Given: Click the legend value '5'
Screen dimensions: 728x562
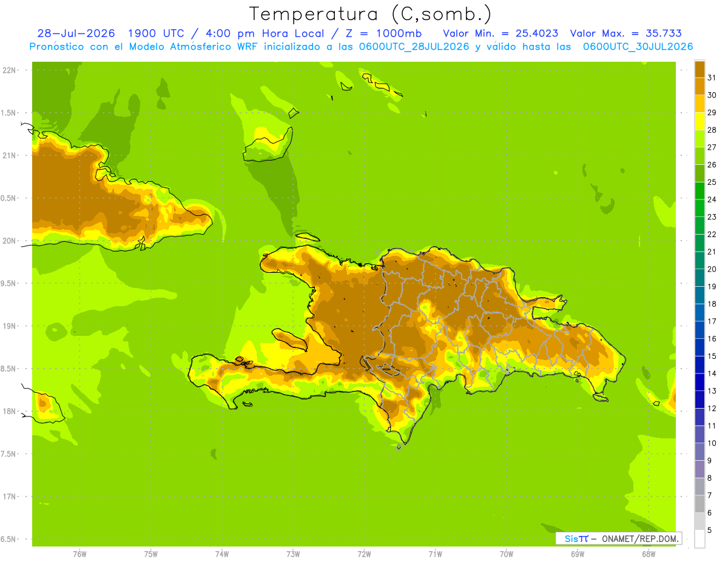Looking at the screenshot, I should click(x=709, y=530).
